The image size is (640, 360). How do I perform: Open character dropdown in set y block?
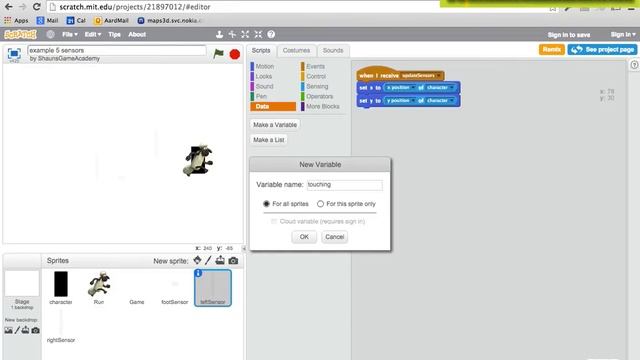pos(452,100)
